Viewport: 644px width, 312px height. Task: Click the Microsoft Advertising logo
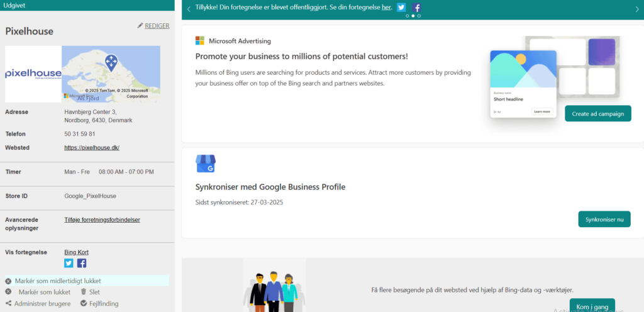[200, 41]
